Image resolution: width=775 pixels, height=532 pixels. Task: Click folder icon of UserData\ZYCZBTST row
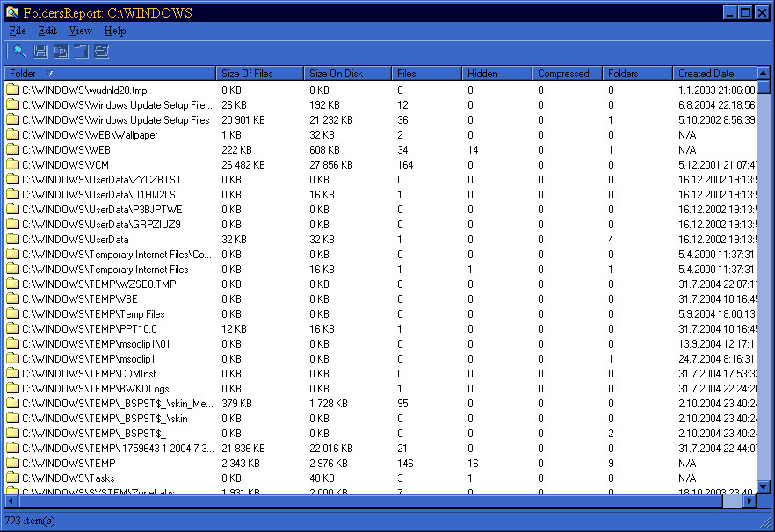13,179
